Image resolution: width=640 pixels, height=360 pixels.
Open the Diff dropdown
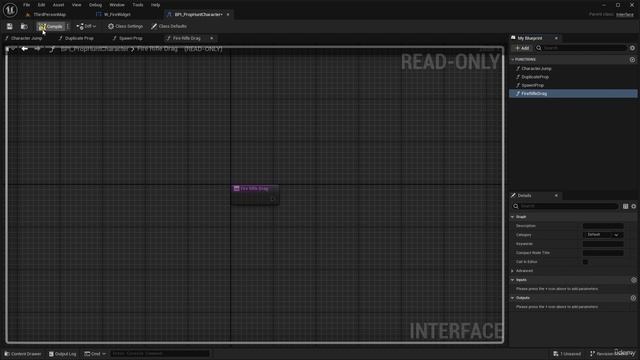86,27
